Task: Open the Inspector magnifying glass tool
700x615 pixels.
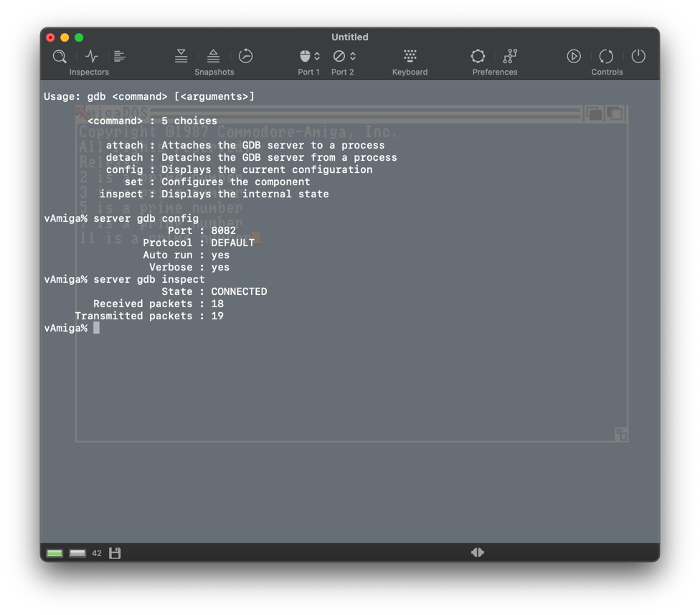Action: (x=60, y=56)
